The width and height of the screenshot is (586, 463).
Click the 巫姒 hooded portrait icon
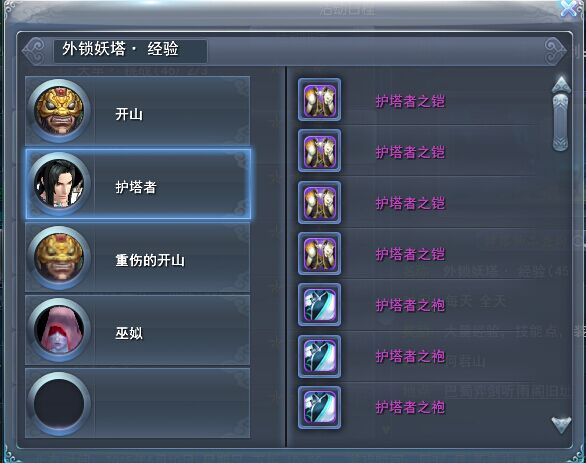coord(59,330)
